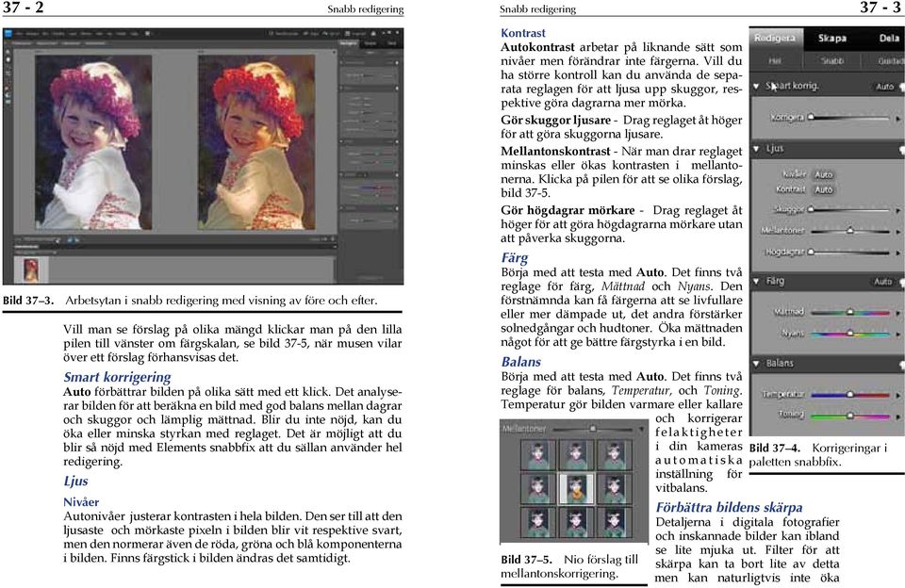The image size is (905, 588).
Task: Open the Dela tab
Action: coord(888,38)
